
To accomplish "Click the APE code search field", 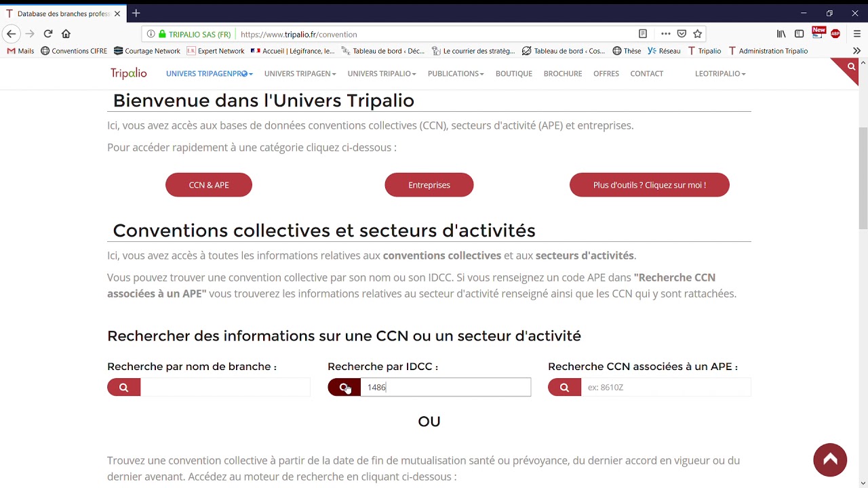I will coord(666,388).
